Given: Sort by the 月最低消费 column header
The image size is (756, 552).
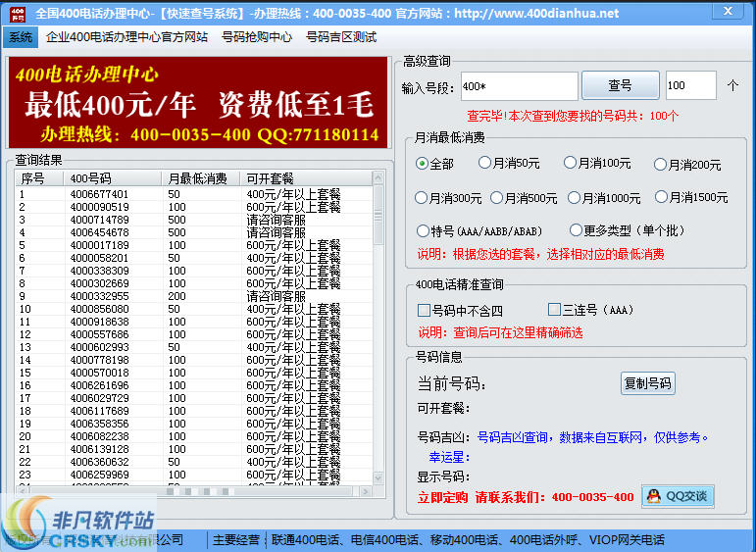Looking at the screenshot, I should click(201, 178).
